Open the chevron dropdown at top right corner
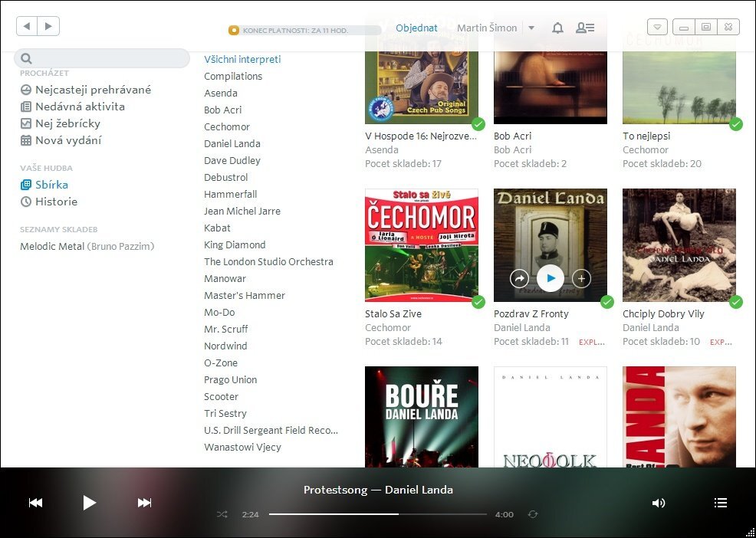The image size is (756, 538). click(x=658, y=26)
